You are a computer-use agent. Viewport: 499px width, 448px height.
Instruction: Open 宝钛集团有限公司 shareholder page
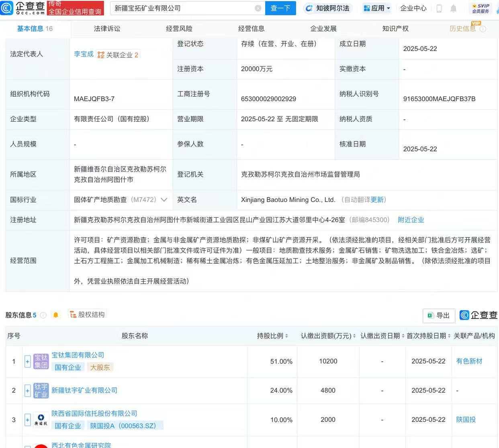pyautogui.click(x=78, y=355)
